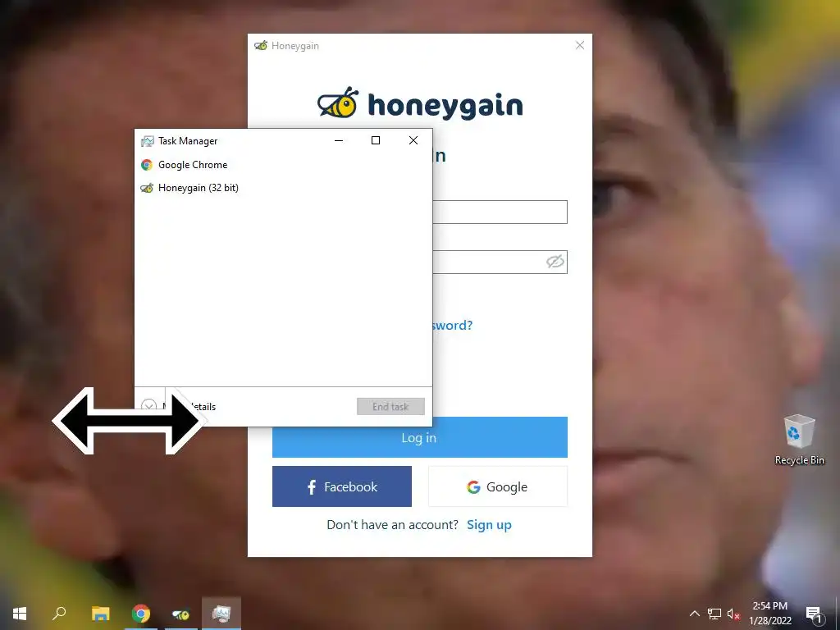This screenshot has height=630, width=840.
Task: Open taskbar search magnifier
Action: click(x=59, y=614)
